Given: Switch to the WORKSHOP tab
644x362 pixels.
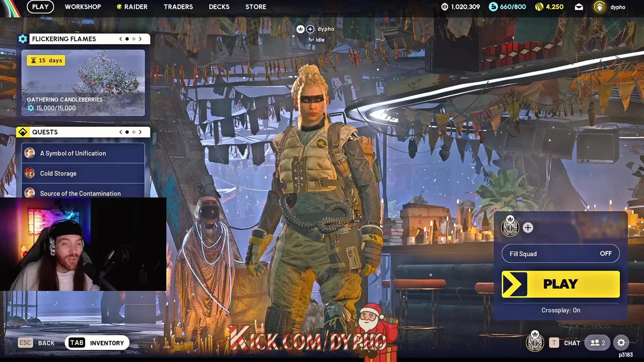Looking at the screenshot, I should pyautogui.click(x=83, y=7).
